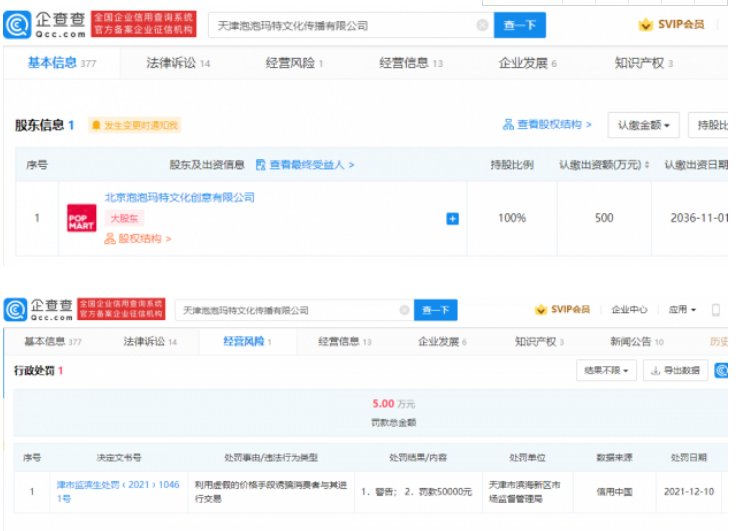Select lower 法律诉讼 14 tab

click(150, 341)
